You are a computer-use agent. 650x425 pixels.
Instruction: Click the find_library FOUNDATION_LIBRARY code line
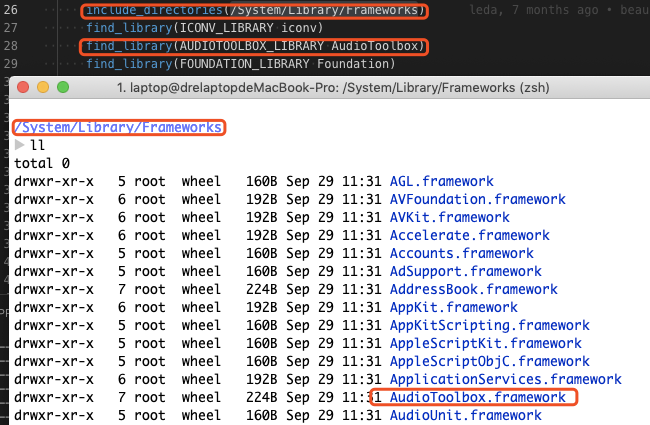240,65
